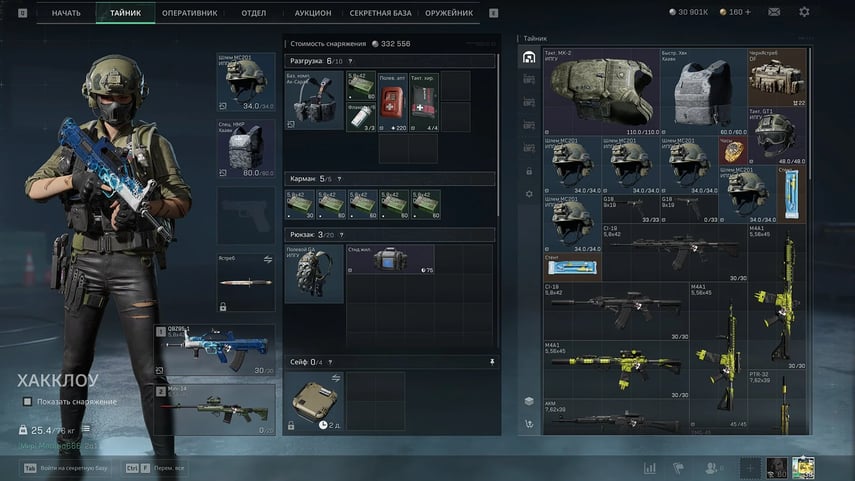Open the settings gear icon
The width and height of the screenshot is (855, 481).
click(805, 12)
